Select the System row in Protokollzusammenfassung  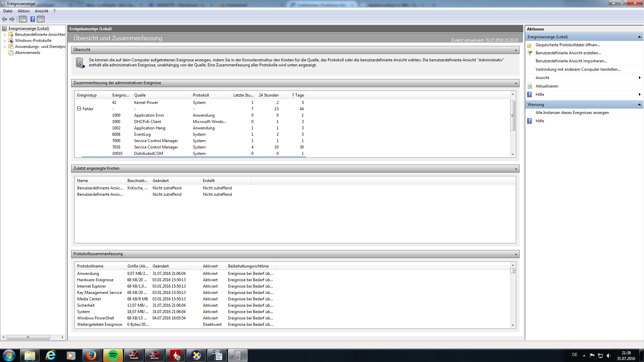[84, 312]
